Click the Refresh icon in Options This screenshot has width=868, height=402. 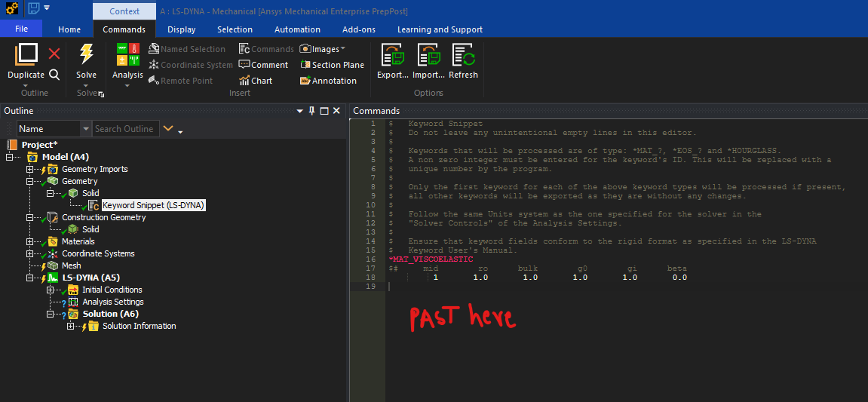(x=463, y=55)
